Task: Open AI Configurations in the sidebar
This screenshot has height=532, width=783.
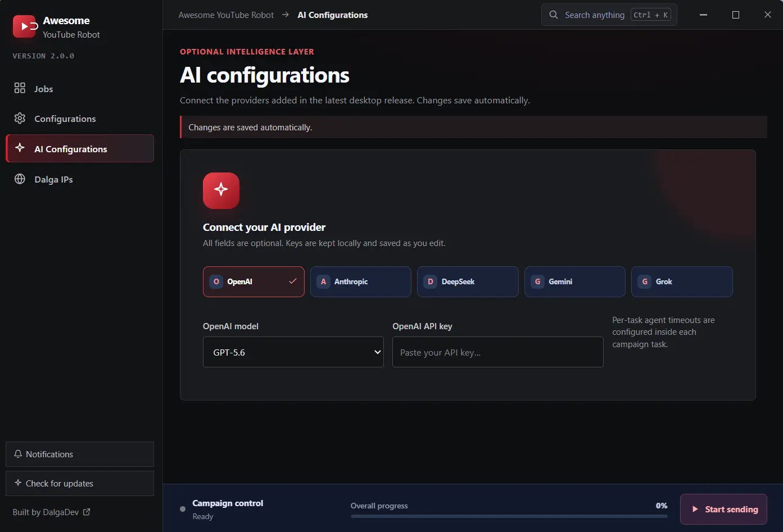Action: [80, 148]
